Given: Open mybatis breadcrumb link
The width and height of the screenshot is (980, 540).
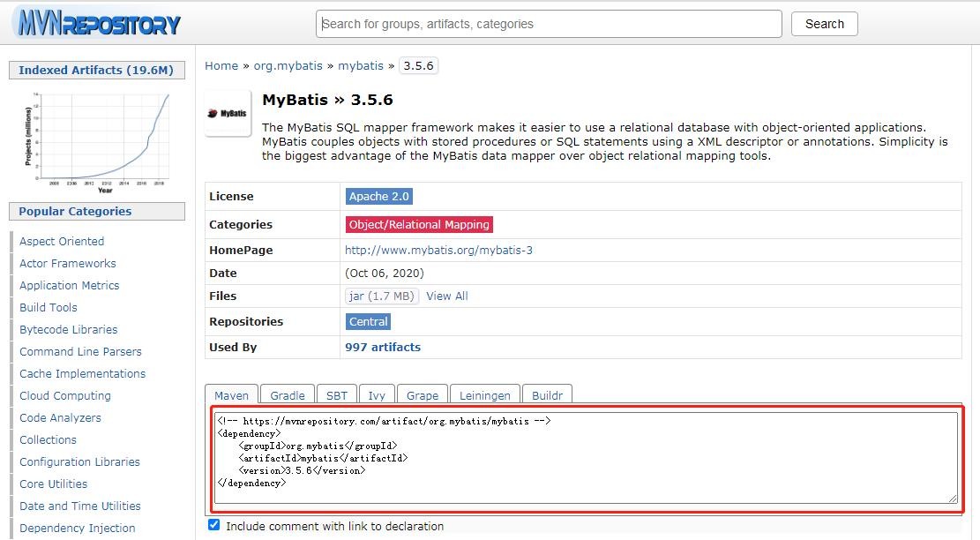Looking at the screenshot, I should tap(361, 65).
